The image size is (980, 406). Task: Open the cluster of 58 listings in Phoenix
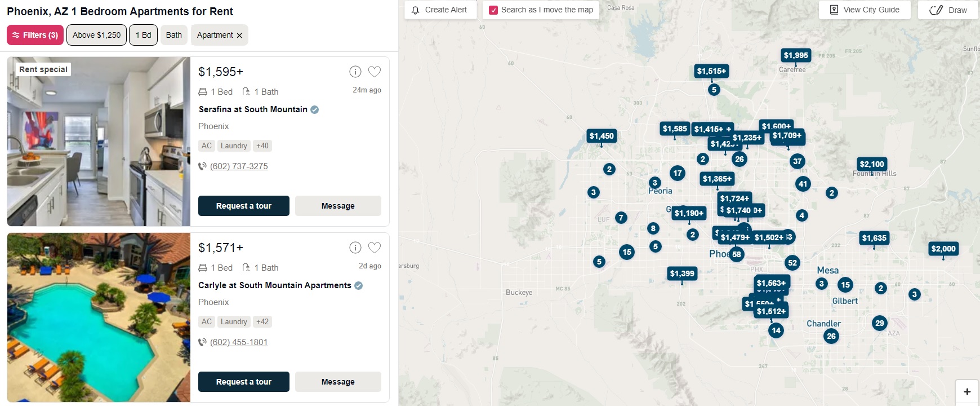(737, 254)
